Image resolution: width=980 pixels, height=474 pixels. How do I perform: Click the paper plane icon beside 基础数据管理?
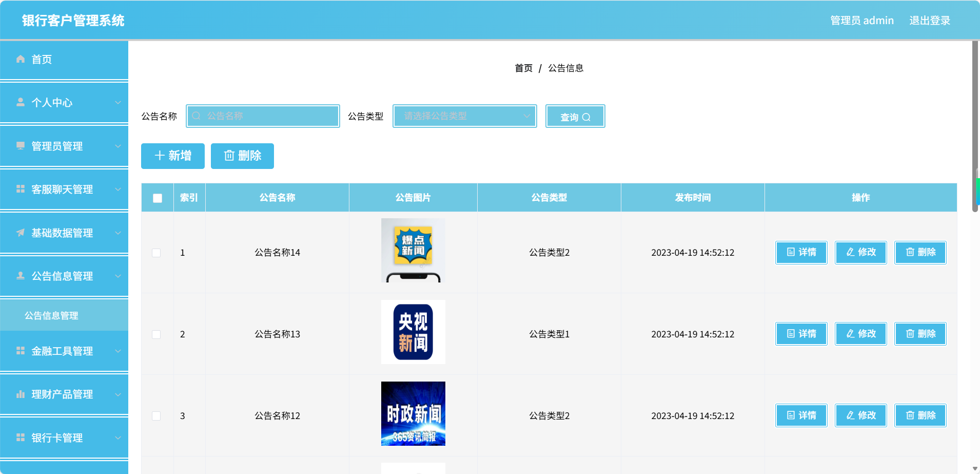[x=21, y=233]
